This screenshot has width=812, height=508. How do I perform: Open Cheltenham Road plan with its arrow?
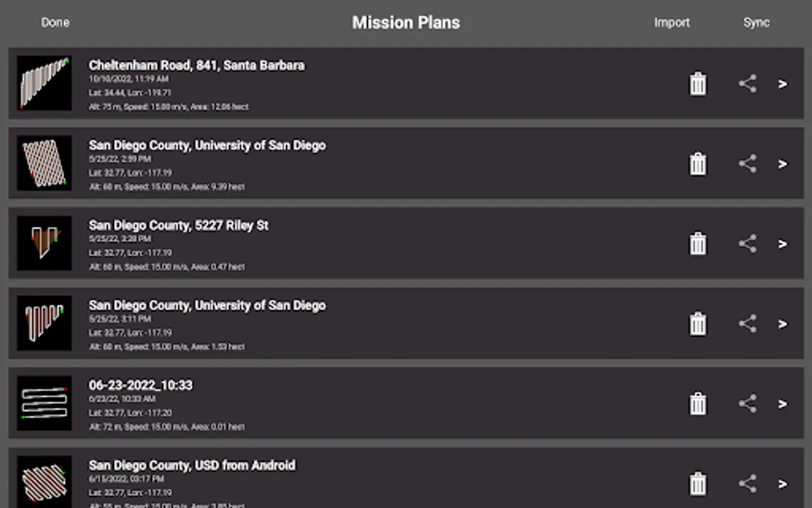click(783, 84)
